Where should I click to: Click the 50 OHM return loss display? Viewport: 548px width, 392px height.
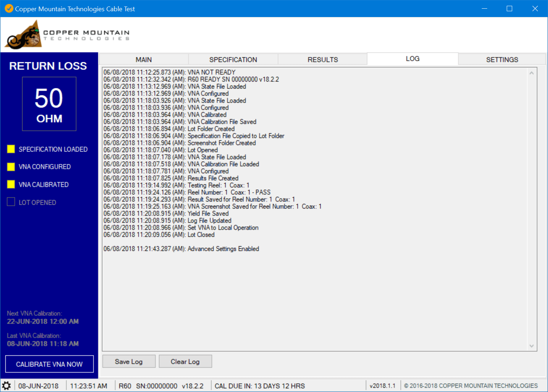click(49, 104)
